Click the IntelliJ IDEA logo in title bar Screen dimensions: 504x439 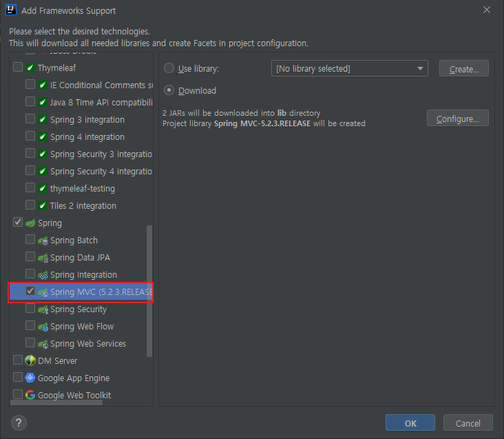coord(11,10)
